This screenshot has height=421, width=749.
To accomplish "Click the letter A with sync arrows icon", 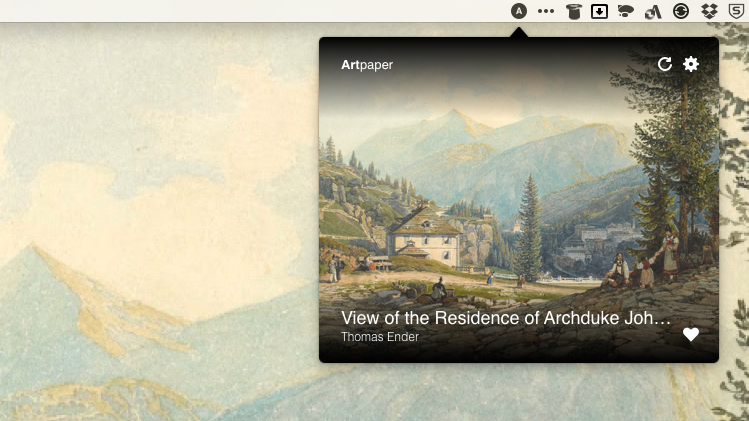I will click(x=653, y=11).
